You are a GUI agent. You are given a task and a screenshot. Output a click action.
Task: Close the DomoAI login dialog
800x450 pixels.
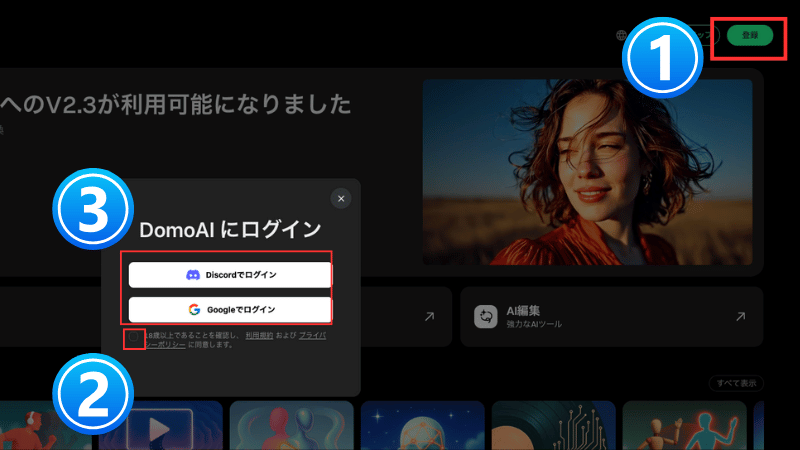341,198
